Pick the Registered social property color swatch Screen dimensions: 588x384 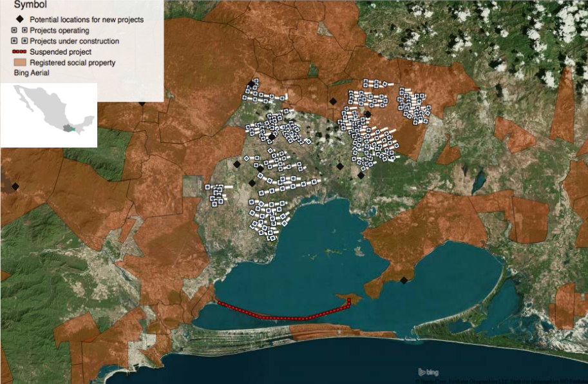tap(19, 62)
